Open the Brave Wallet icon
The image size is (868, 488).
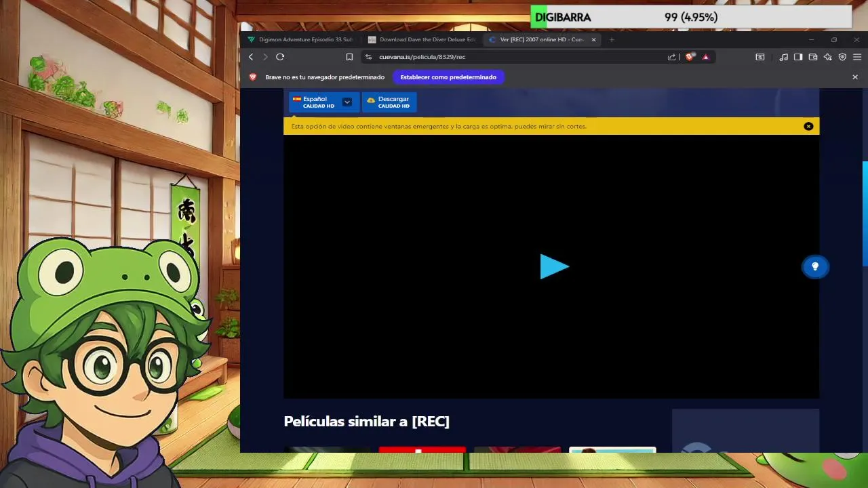pos(813,57)
